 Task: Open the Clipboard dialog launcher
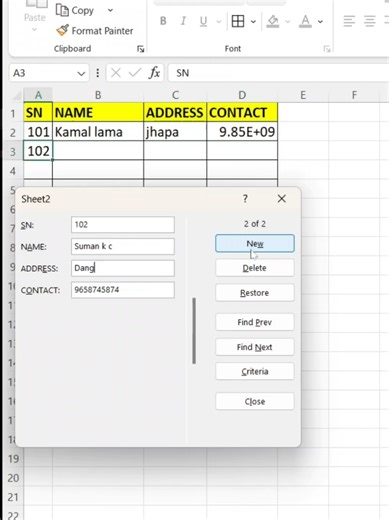141,49
